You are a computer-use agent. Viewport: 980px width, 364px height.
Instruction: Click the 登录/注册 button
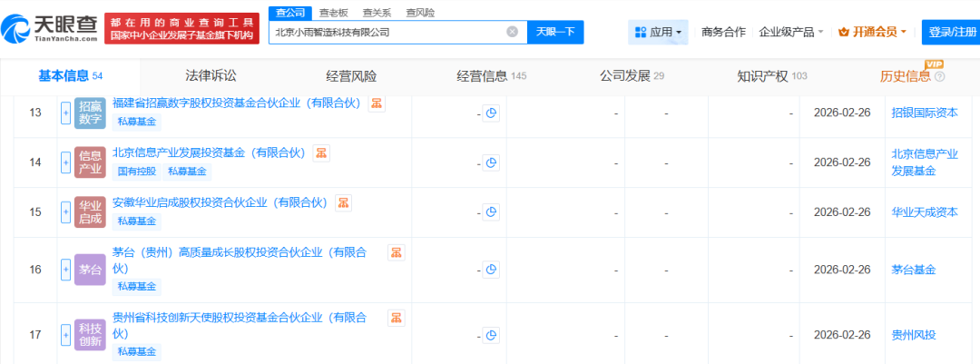[951, 32]
